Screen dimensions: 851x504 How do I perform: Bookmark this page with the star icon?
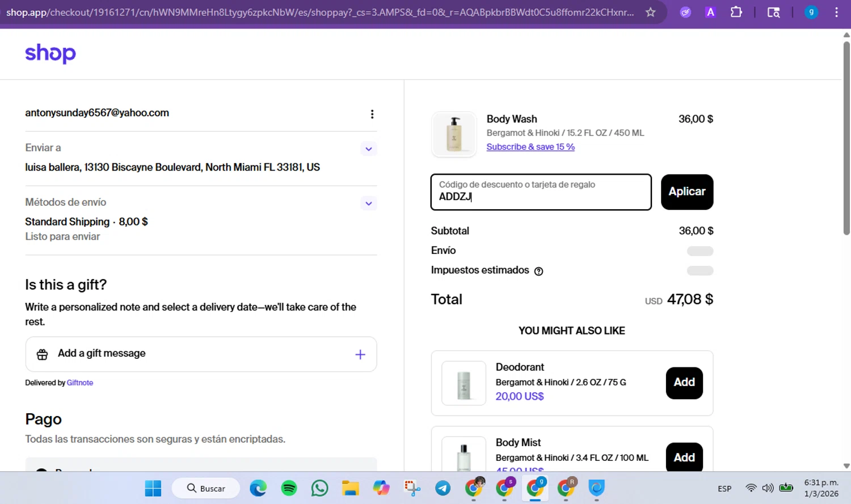(x=650, y=12)
